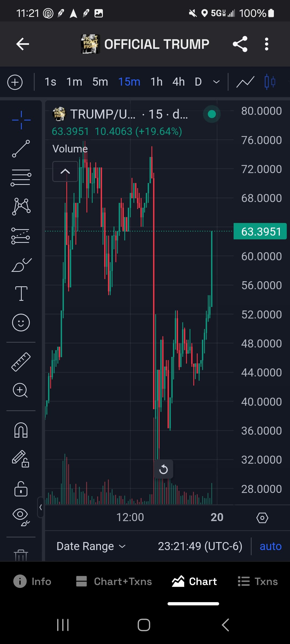Switch to the line chart style

coord(245,82)
